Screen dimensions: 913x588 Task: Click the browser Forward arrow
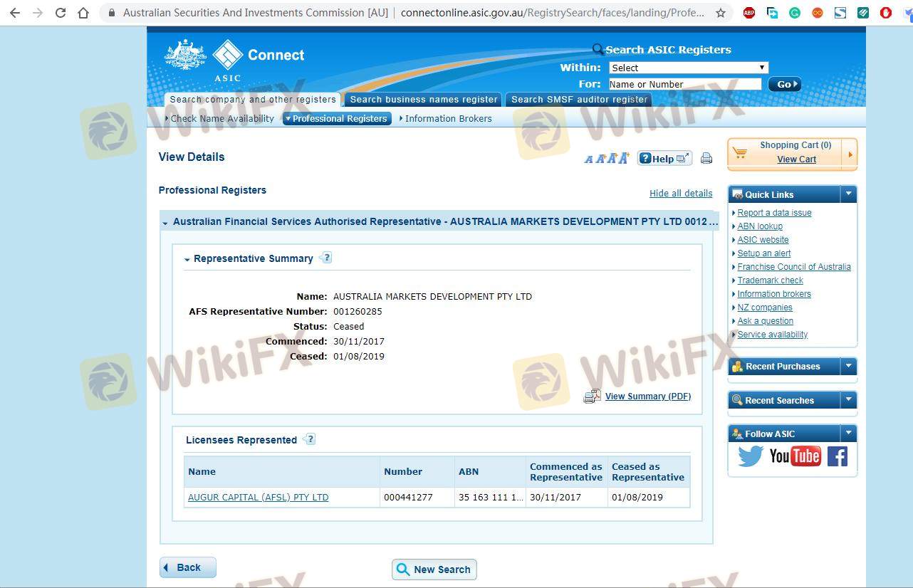38,13
